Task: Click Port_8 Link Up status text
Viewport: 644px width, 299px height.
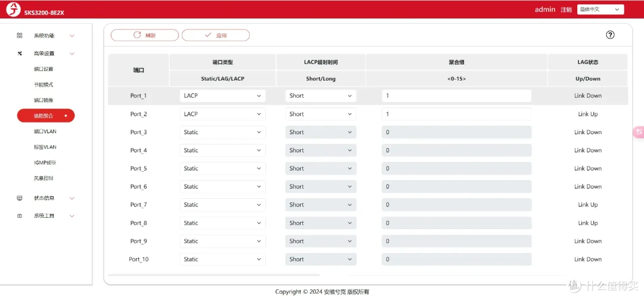Action: 588,223
